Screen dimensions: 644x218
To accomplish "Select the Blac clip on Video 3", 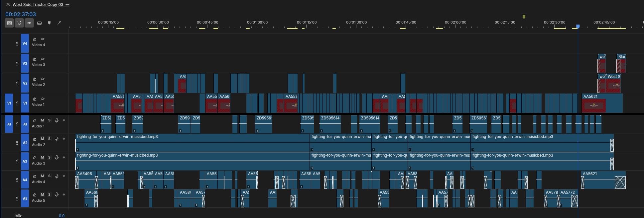I will [621, 63].
